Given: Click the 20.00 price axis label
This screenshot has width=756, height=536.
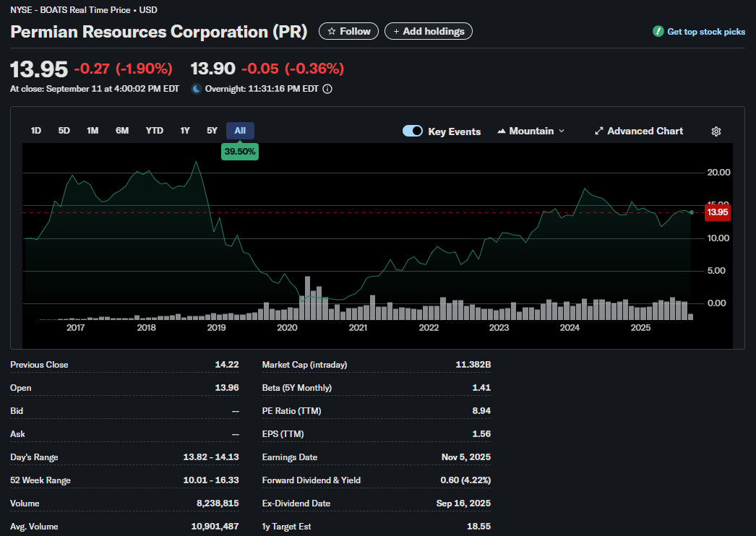Looking at the screenshot, I should (x=718, y=173).
